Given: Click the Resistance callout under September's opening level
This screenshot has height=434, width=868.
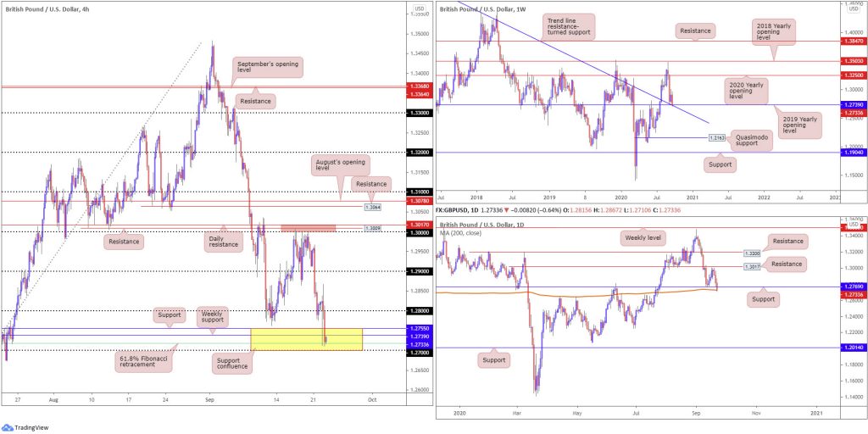Looking at the screenshot, I should tap(255, 102).
